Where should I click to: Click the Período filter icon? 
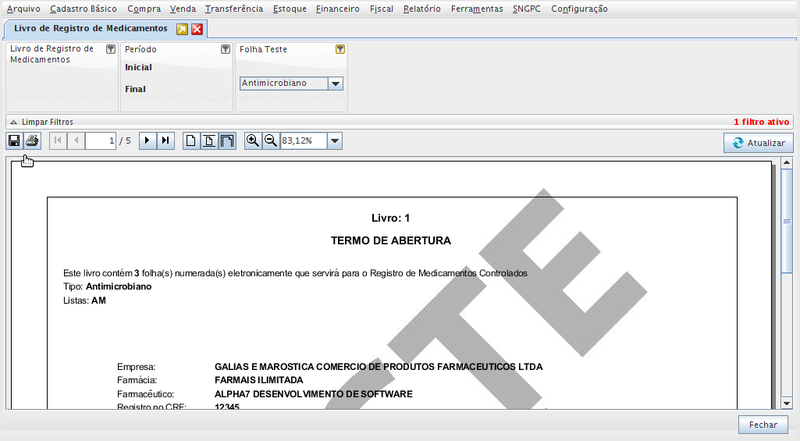coord(225,49)
